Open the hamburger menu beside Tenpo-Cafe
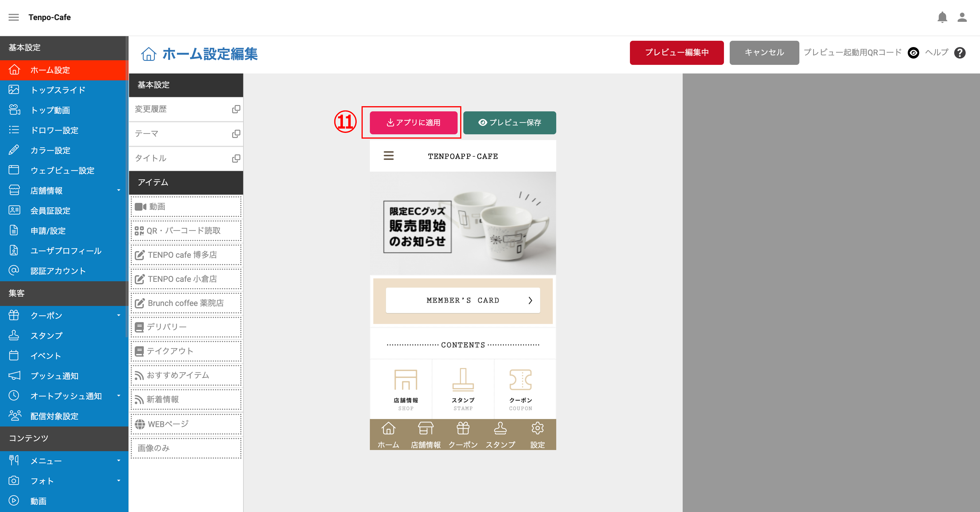This screenshot has width=980, height=512. [14, 18]
